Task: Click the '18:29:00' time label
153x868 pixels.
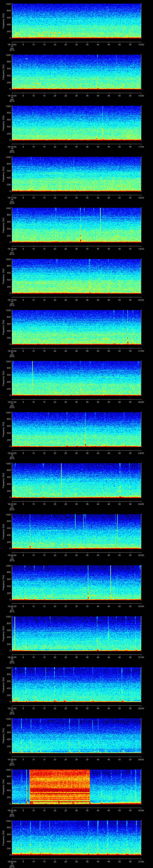Action: click(12, 810)
